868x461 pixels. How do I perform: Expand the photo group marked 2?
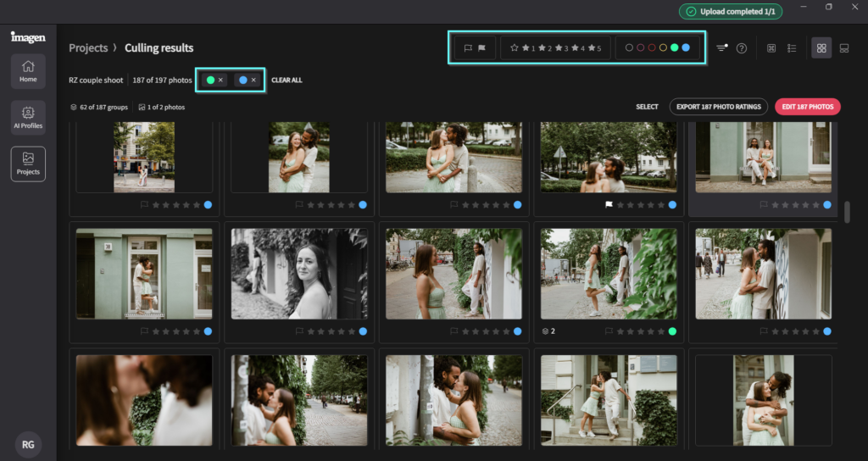pyautogui.click(x=548, y=331)
